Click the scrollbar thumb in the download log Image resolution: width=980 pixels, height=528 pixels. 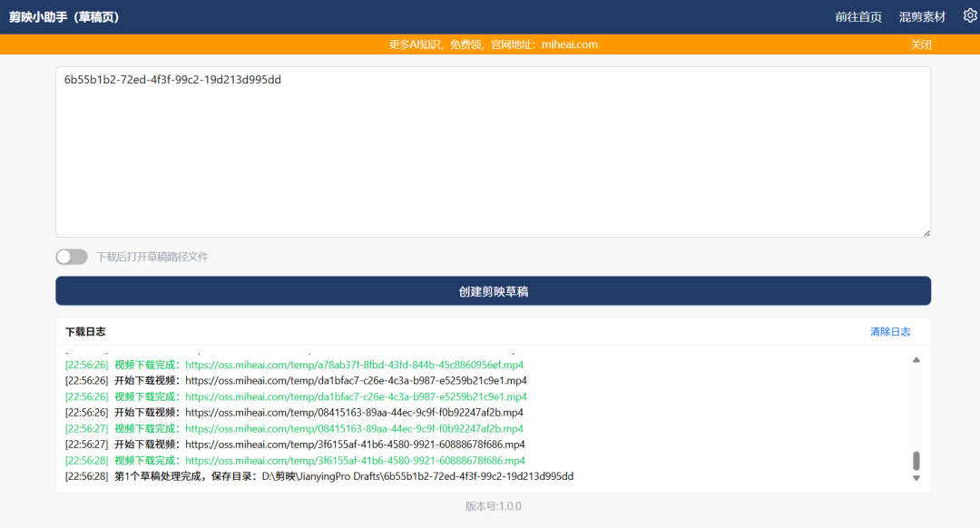(x=916, y=460)
